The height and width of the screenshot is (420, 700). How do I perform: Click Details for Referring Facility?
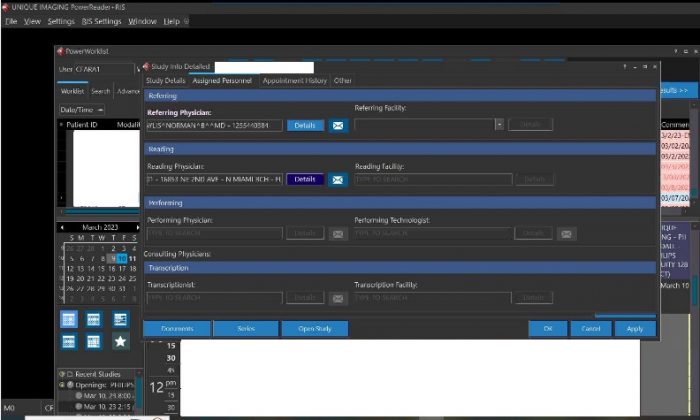click(x=530, y=124)
